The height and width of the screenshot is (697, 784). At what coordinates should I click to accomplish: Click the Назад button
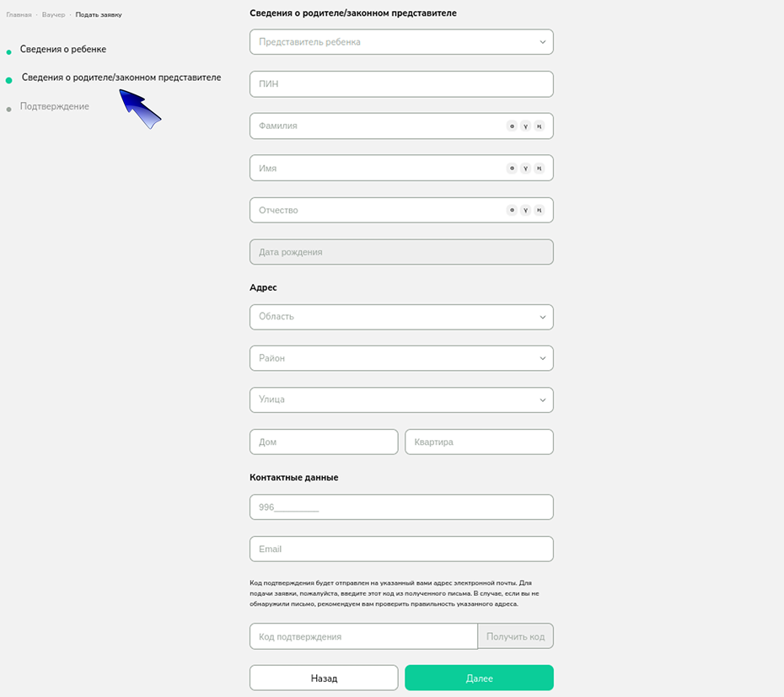324,678
